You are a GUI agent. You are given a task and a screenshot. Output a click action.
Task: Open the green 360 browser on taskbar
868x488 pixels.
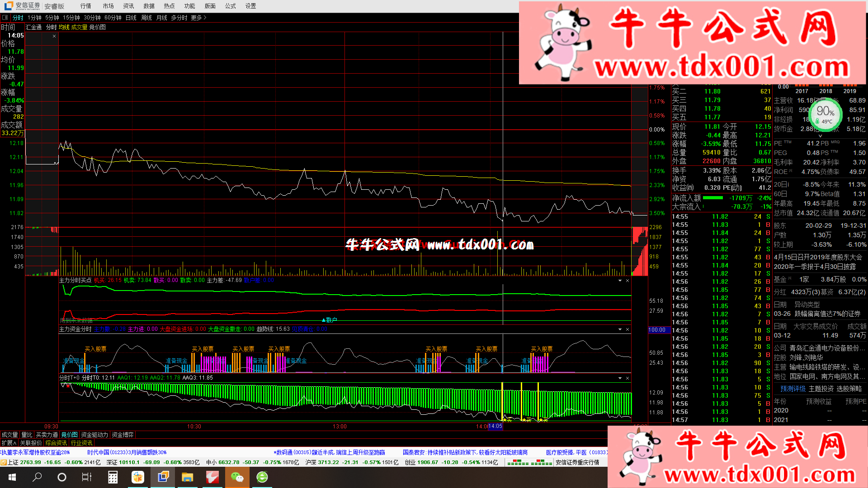click(x=262, y=477)
